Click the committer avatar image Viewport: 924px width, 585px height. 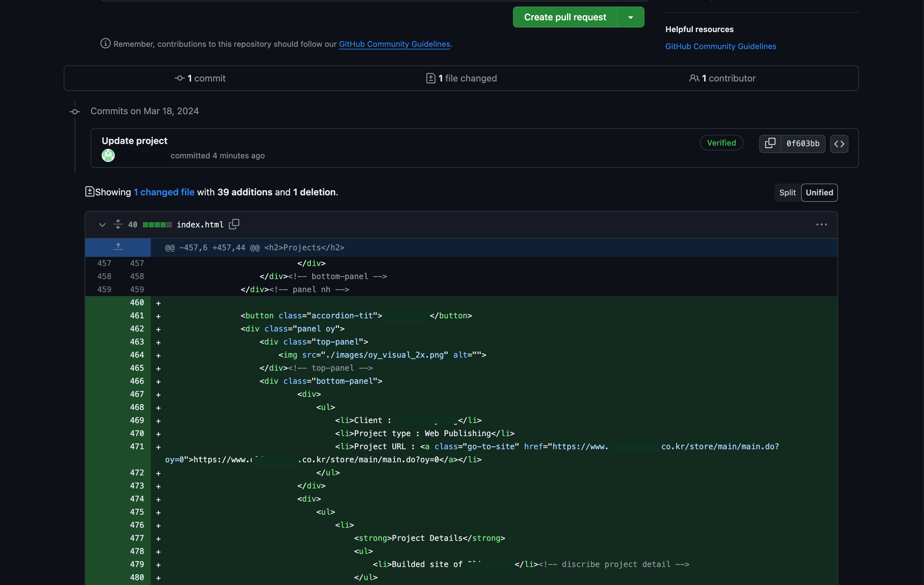click(x=108, y=155)
